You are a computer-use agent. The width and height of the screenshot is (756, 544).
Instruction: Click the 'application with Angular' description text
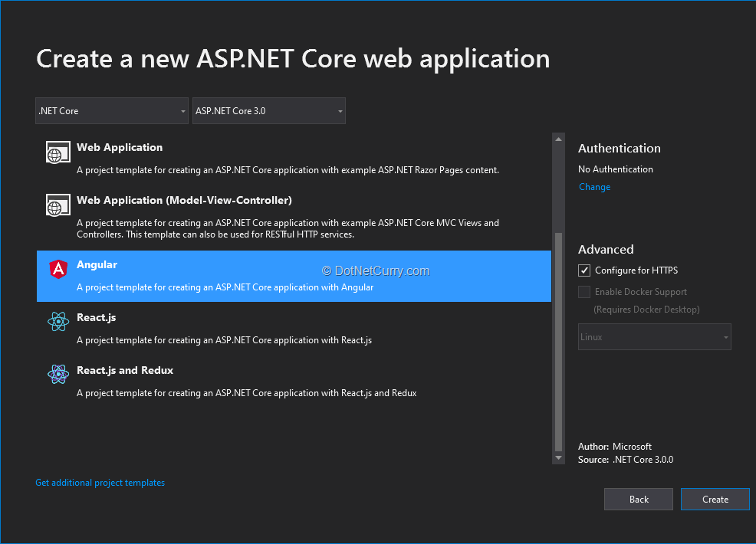point(225,287)
